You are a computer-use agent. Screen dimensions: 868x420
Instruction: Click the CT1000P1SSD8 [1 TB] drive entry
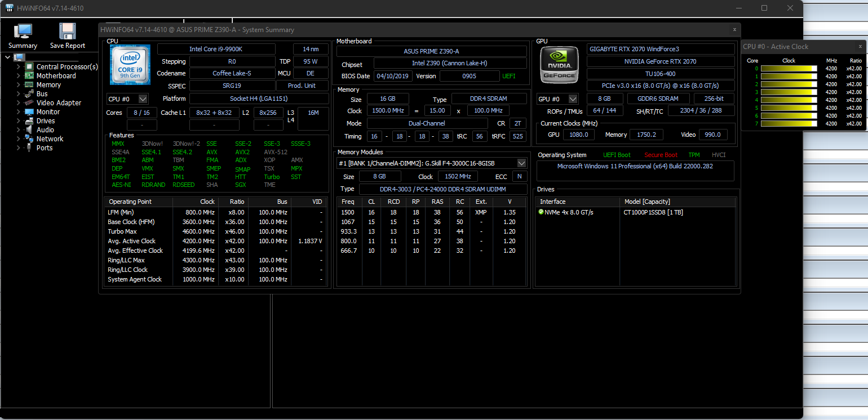(x=654, y=212)
